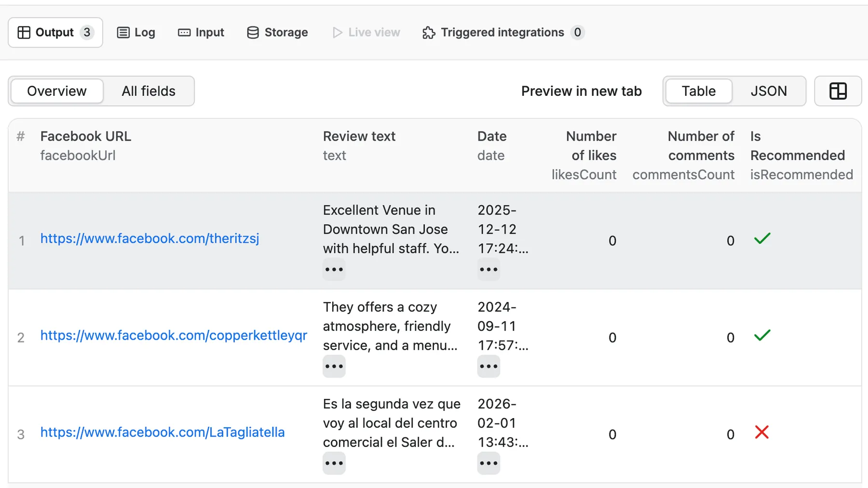Image resolution: width=868 pixels, height=488 pixels.
Task: Click the Live view play icon
Action: click(x=338, y=32)
